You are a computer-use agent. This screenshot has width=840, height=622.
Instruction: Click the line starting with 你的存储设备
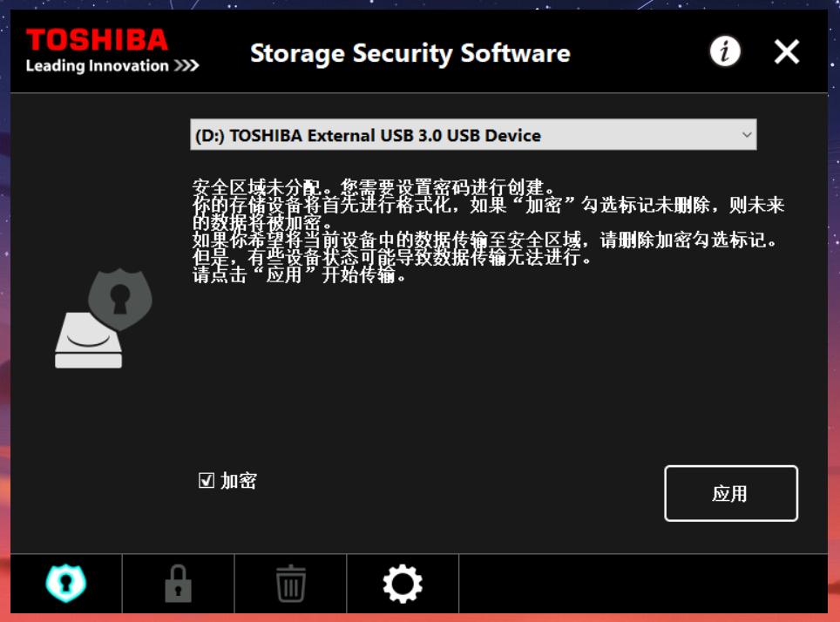point(488,206)
